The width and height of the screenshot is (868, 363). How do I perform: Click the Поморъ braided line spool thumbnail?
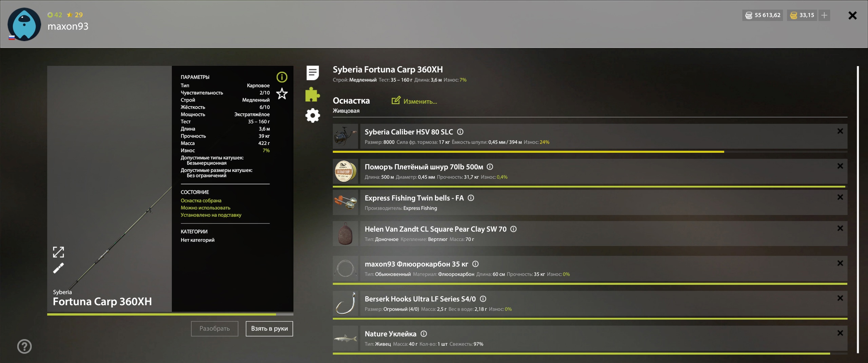(345, 171)
